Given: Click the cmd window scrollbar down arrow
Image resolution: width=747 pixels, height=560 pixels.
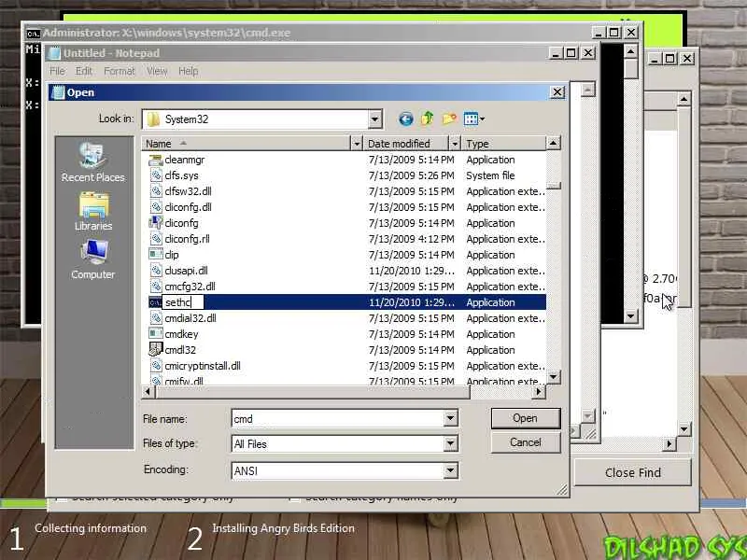Looking at the screenshot, I should 631,315.
